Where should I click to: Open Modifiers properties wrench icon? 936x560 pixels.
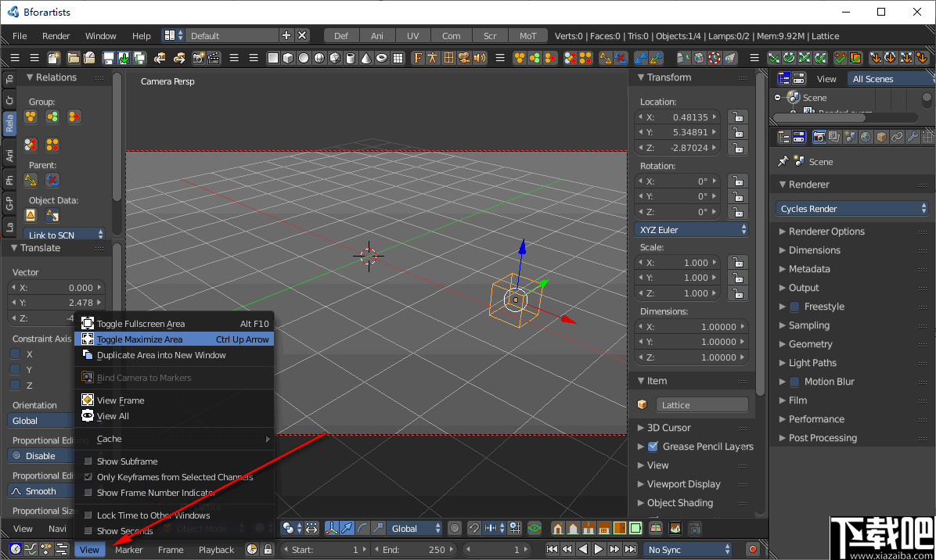(x=913, y=137)
